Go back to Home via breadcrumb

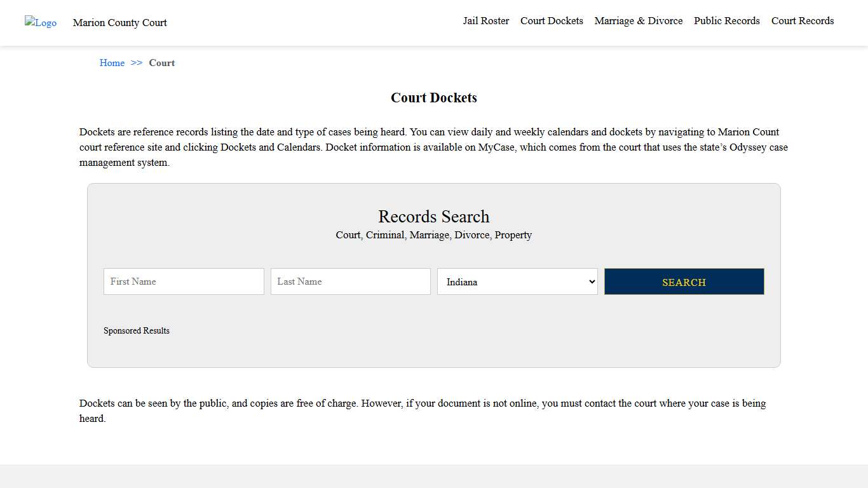(x=112, y=63)
